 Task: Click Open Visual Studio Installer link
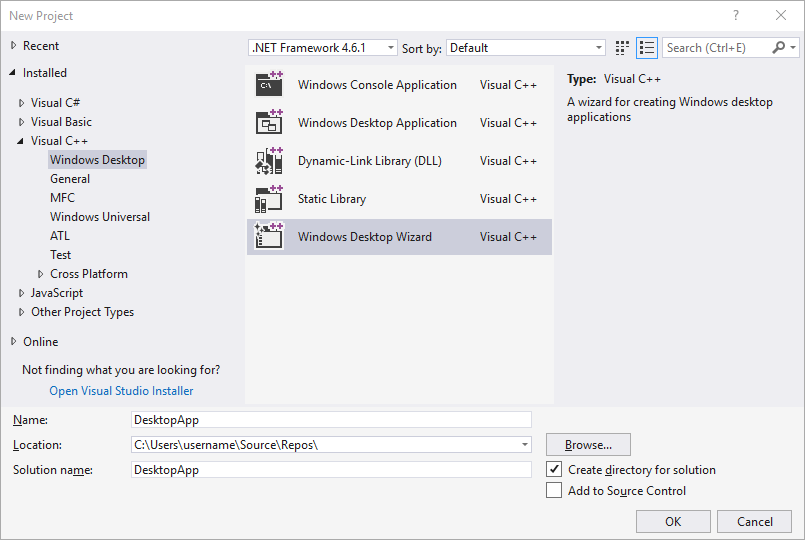(121, 391)
